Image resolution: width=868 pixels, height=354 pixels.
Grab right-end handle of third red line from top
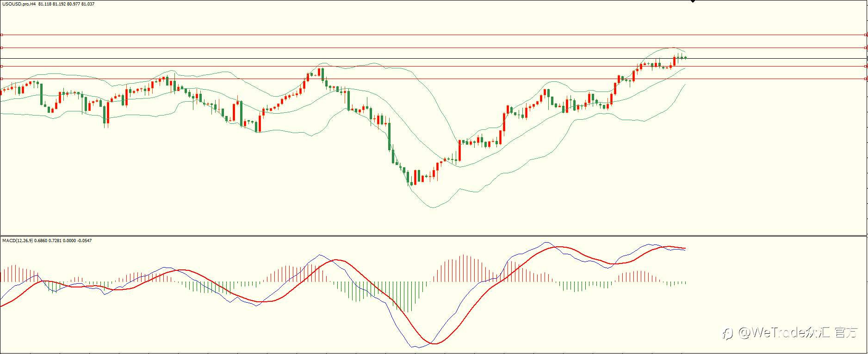tap(866, 66)
